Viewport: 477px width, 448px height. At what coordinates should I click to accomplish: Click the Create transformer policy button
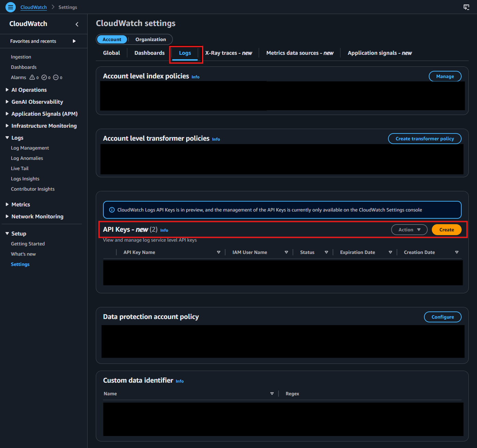click(x=424, y=139)
